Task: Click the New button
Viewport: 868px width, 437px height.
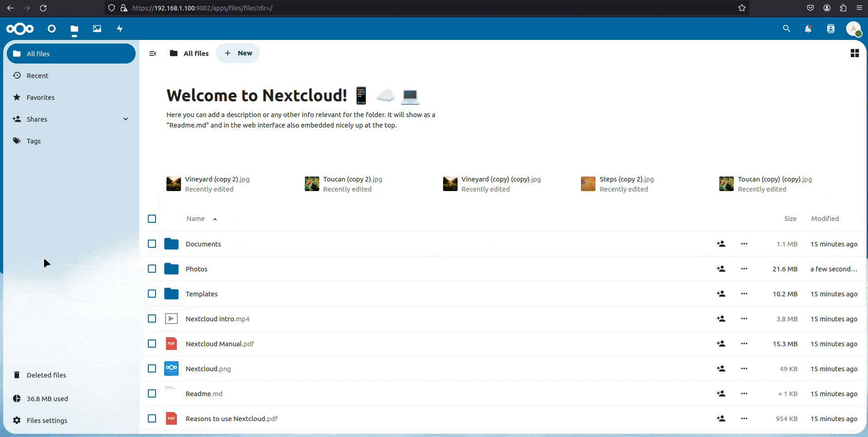Action: (x=238, y=53)
